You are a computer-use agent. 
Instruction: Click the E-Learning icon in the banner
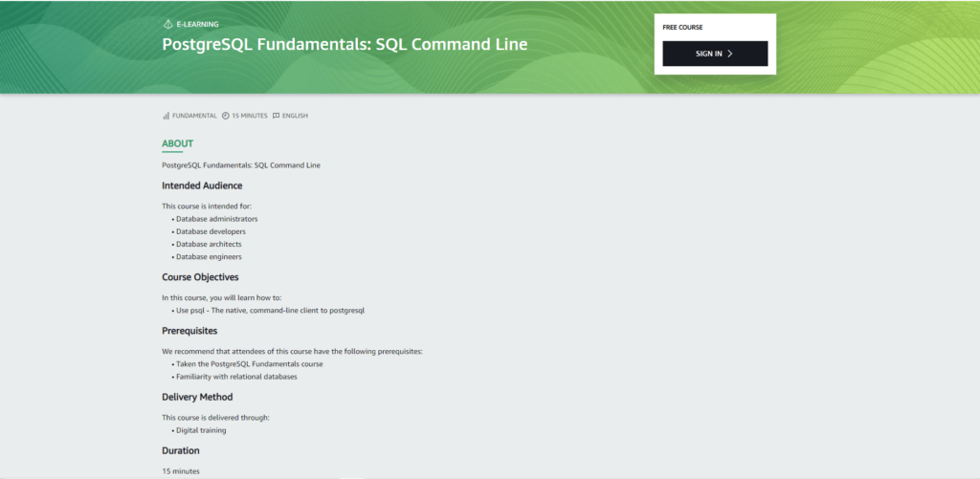[x=167, y=24]
